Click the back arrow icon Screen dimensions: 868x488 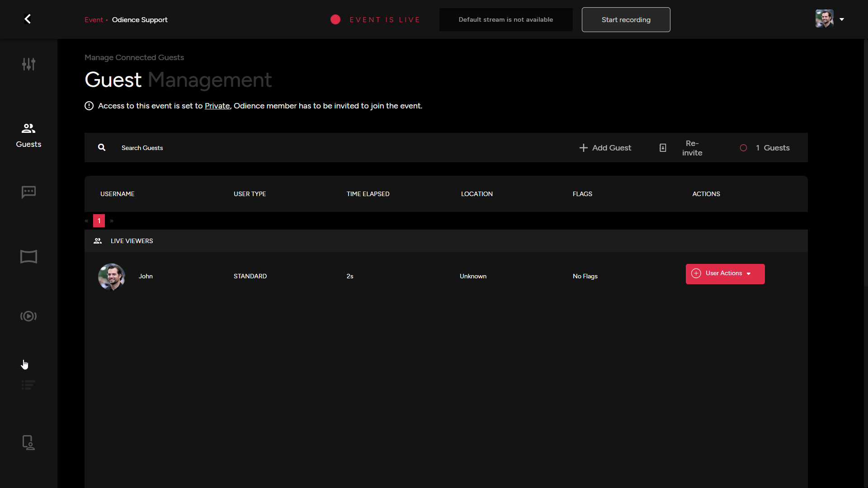pos(28,19)
